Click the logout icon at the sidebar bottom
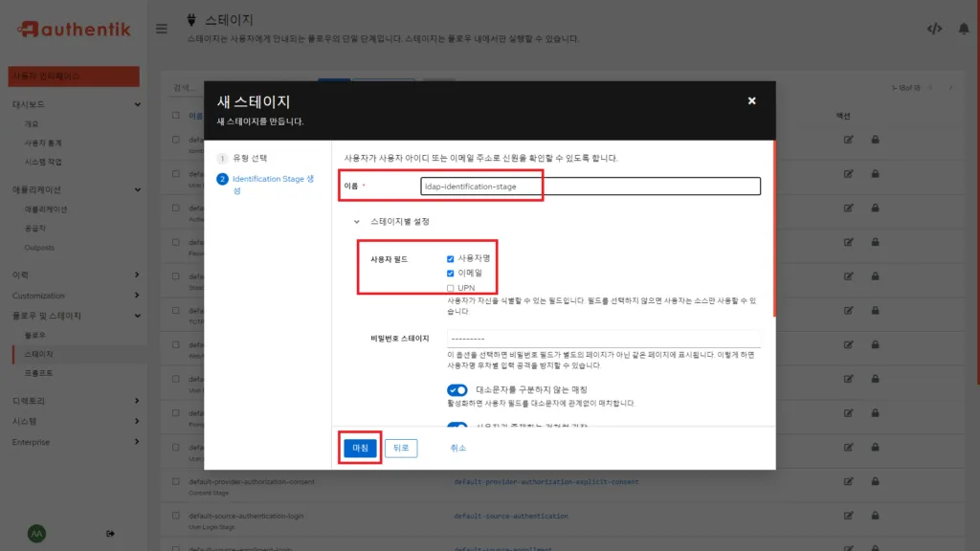 coord(112,534)
